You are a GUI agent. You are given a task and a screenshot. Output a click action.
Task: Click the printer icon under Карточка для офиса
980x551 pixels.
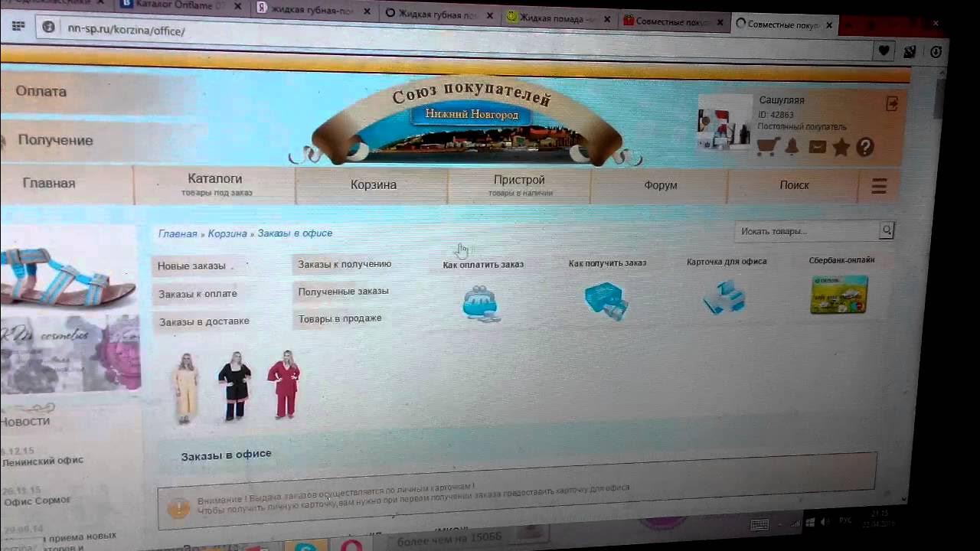[724, 297]
